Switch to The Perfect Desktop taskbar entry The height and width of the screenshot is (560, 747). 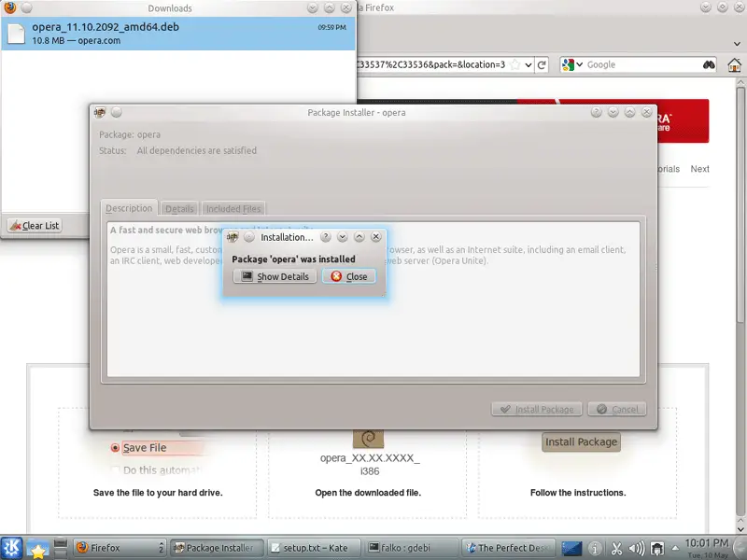coord(508,548)
